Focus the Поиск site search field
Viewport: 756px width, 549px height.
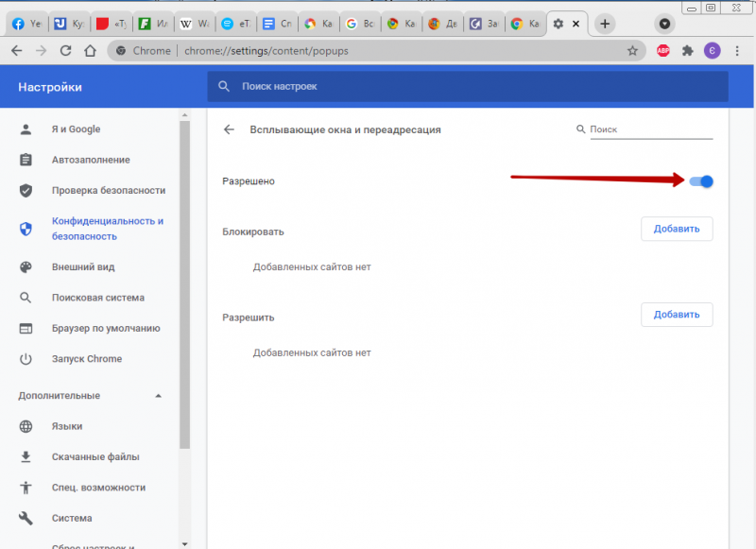(651, 129)
